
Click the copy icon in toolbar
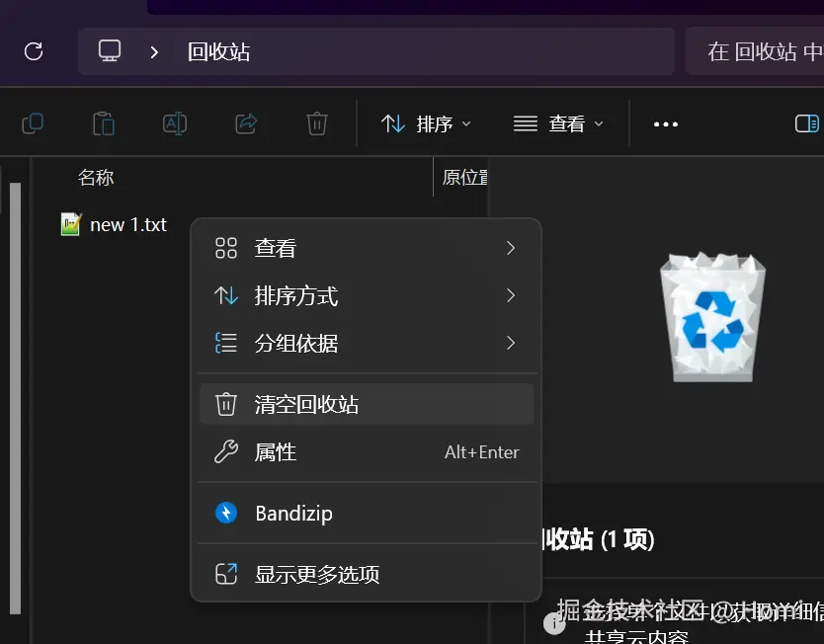click(33, 124)
